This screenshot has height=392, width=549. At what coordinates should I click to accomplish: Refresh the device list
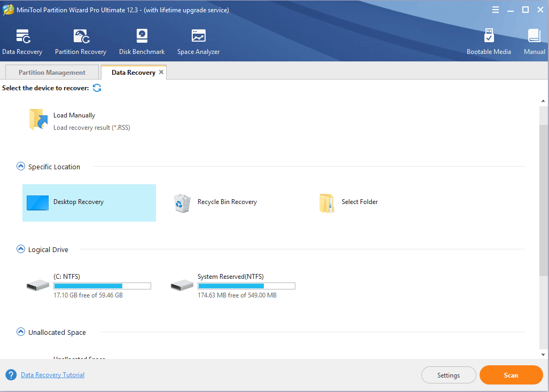(x=97, y=88)
